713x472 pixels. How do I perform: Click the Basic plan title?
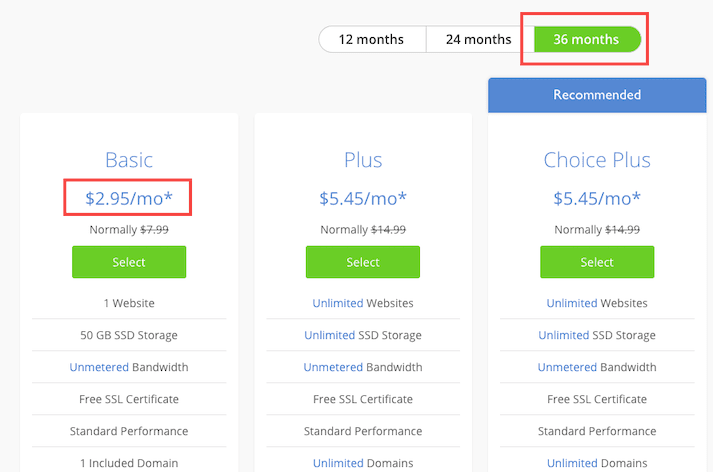(x=129, y=160)
